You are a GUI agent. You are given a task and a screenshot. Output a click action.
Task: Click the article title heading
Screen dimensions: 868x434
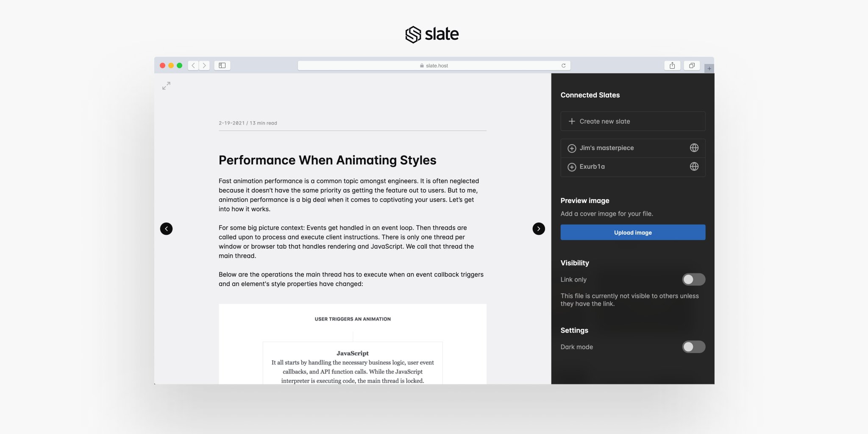pyautogui.click(x=327, y=160)
